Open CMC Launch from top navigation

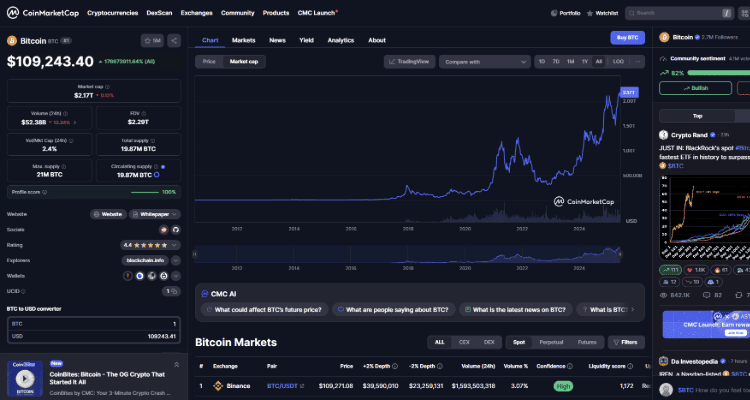point(318,13)
